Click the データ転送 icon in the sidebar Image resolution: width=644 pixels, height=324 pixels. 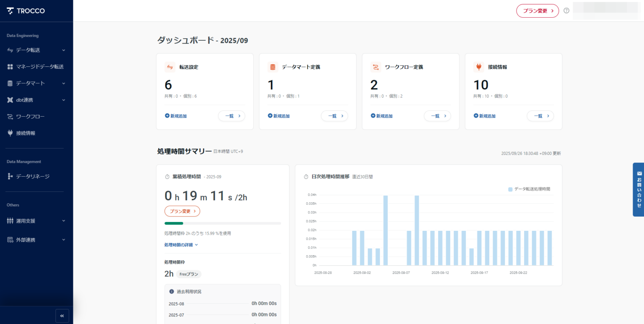[x=10, y=50]
